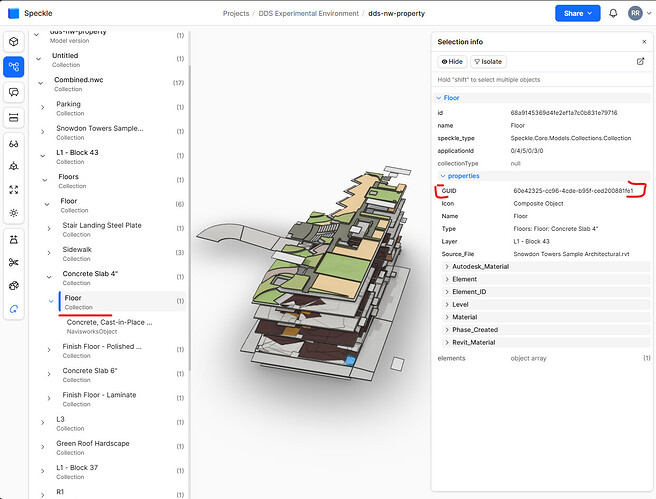Open DDS Experimental Environment breadcrumb

click(x=308, y=13)
